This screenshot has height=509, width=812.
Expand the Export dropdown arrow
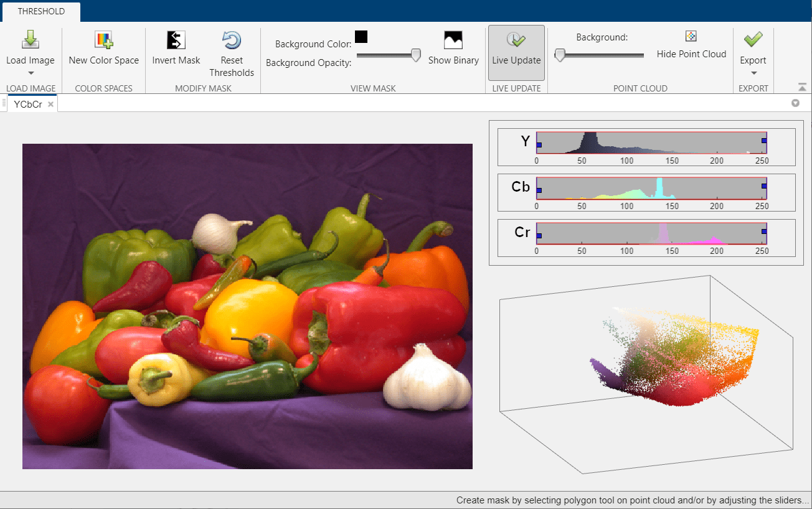[753, 73]
